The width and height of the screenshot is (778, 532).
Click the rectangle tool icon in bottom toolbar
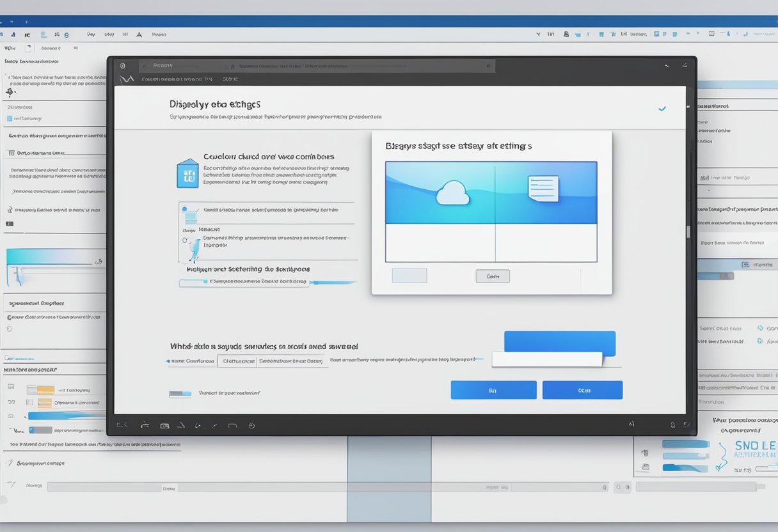[x=231, y=425]
